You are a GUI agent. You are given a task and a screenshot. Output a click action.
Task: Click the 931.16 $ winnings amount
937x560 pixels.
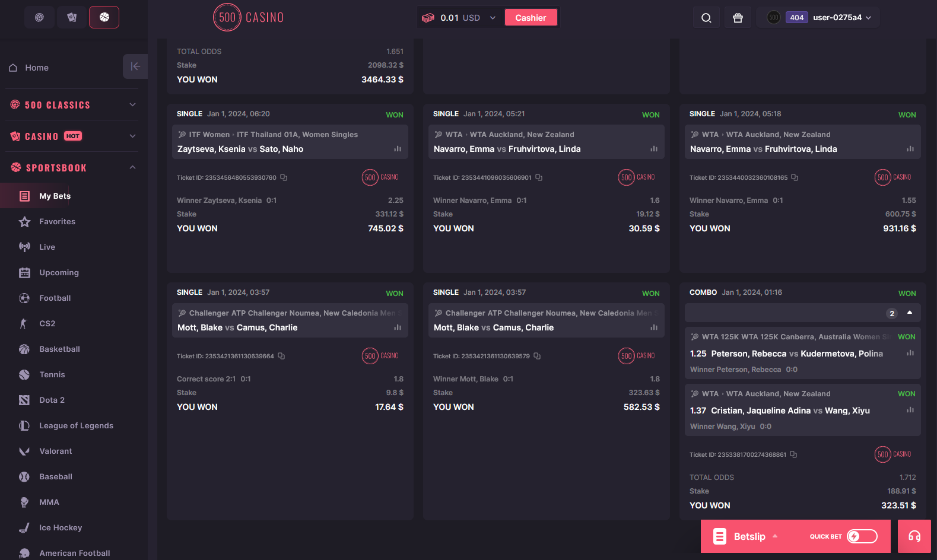(900, 228)
